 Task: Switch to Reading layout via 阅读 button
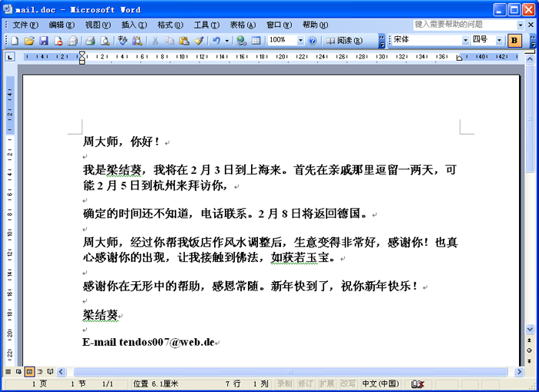[x=344, y=41]
